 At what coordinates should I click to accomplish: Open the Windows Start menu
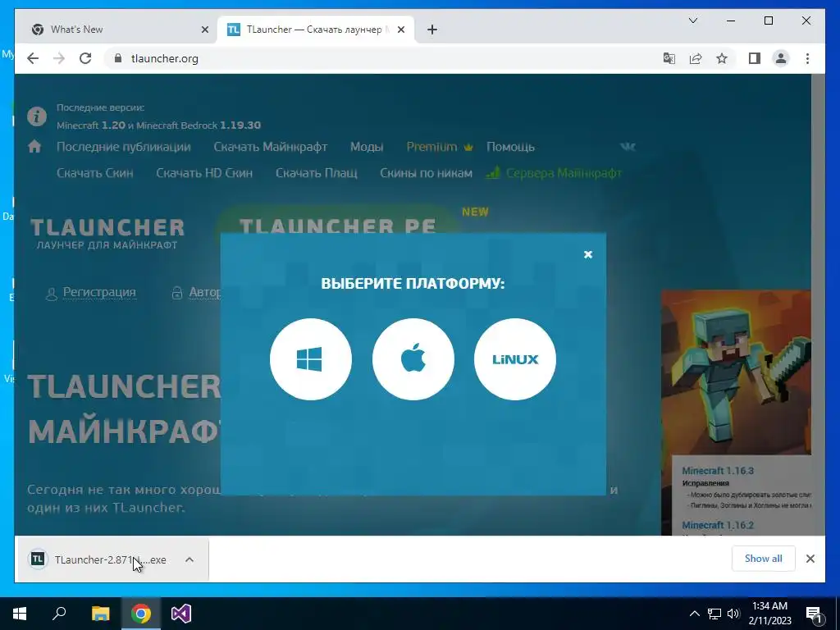[x=20, y=614]
